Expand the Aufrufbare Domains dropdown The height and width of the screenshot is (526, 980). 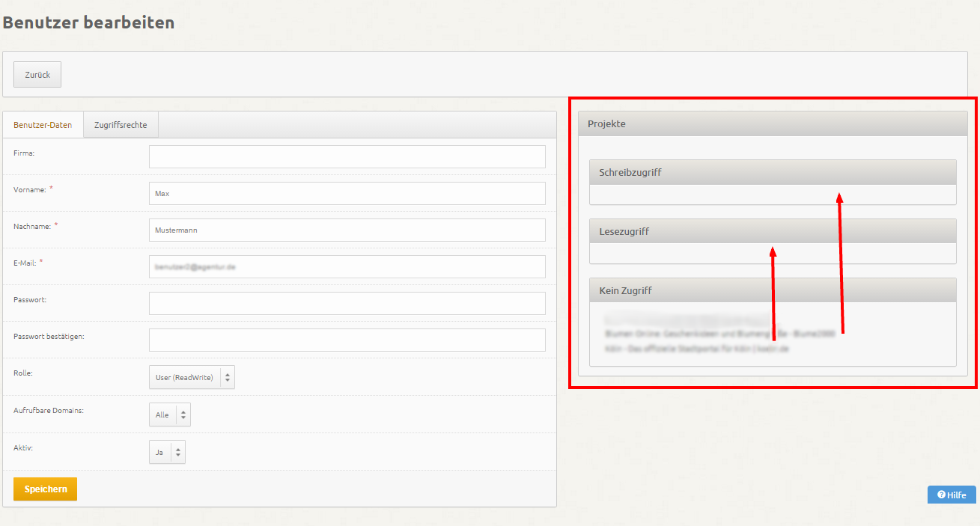click(x=170, y=415)
